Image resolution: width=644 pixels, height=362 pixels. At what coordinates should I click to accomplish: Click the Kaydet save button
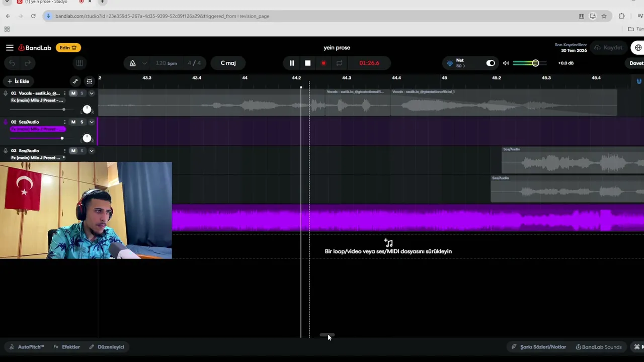pyautogui.click(x=608, y=48)
